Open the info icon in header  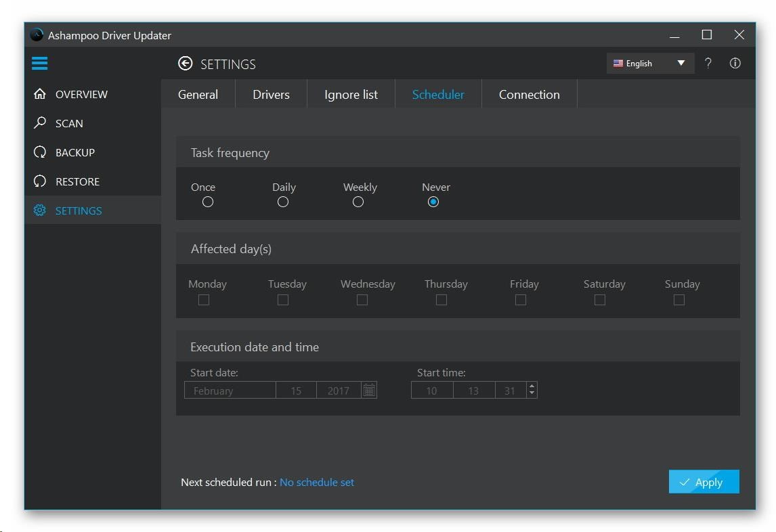click(735, 64)
